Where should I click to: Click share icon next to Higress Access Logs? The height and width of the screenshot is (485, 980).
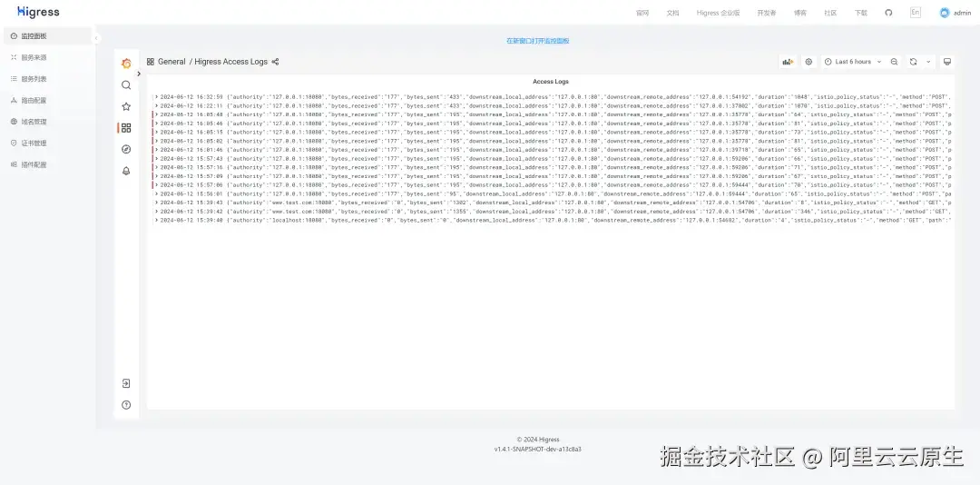(x=276, y=62)
